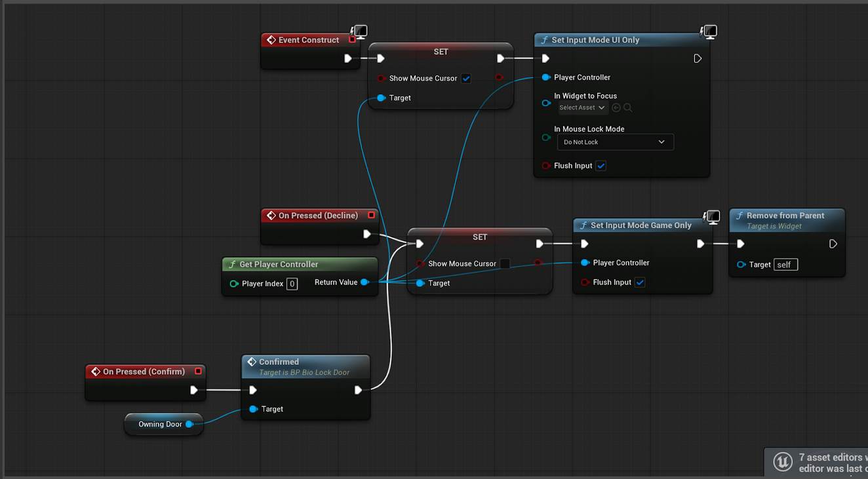
Task: Click the Flush Input pin on Set Input Mode Game Only
Action: (585, 282)
